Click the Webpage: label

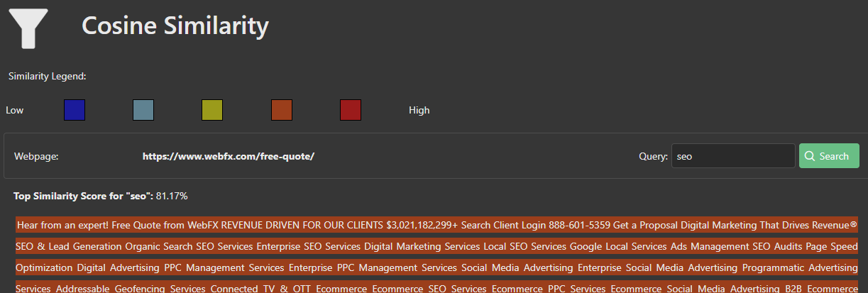pyautogui.click(x=36, y=156)
